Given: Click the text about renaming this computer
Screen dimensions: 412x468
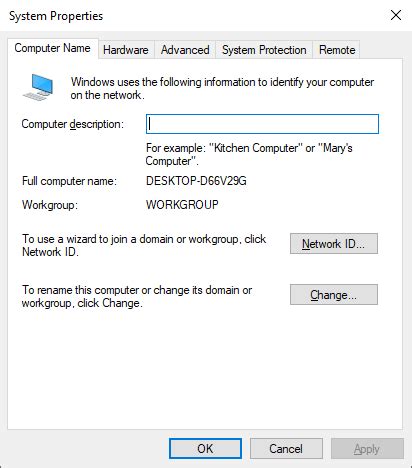Looking at the screenshot, I should 137,296.
